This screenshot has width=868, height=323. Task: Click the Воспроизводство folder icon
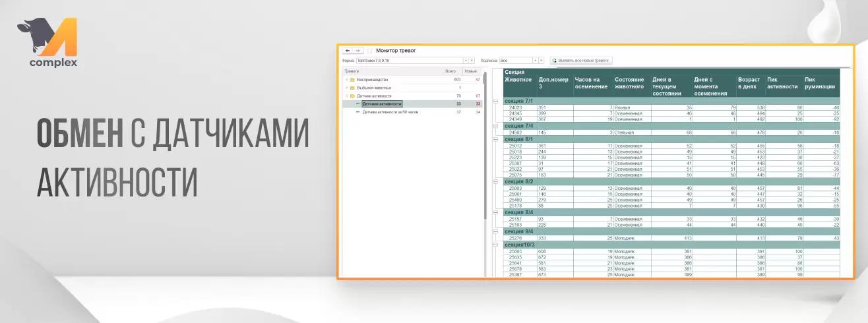(x=352, y=80)
